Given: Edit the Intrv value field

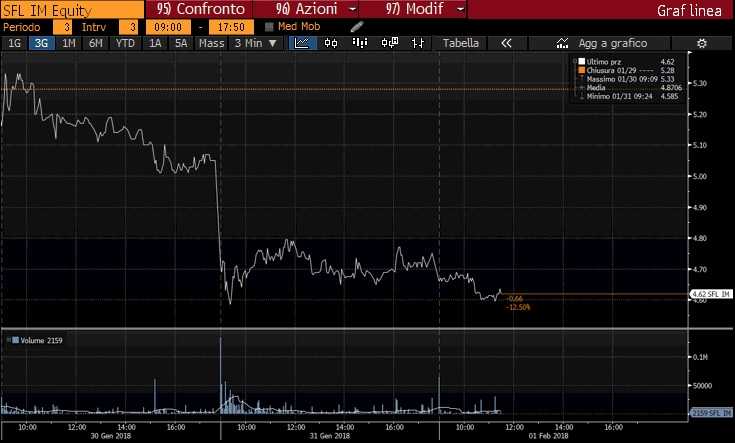Looking at the screenshot, I should (x=128, y=27).
